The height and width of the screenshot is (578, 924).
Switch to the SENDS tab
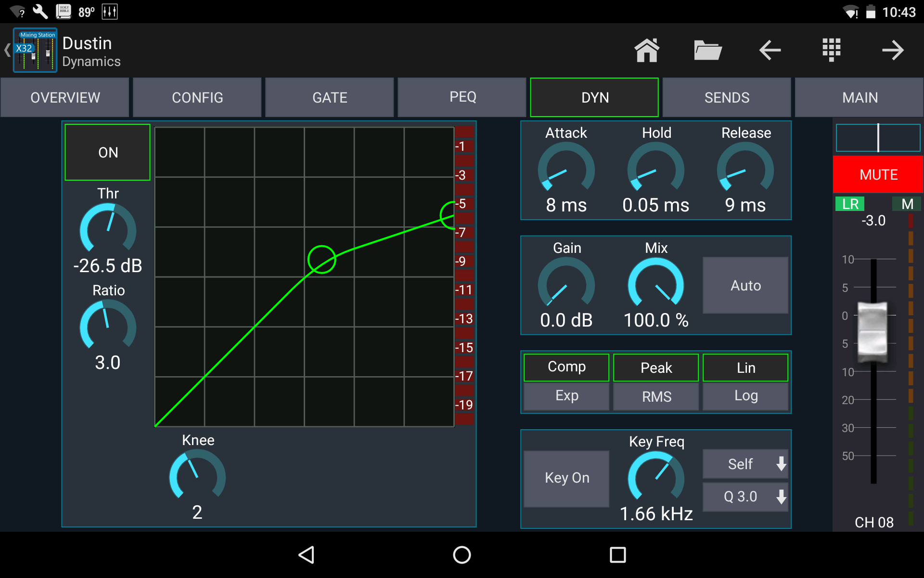(727, 97)
